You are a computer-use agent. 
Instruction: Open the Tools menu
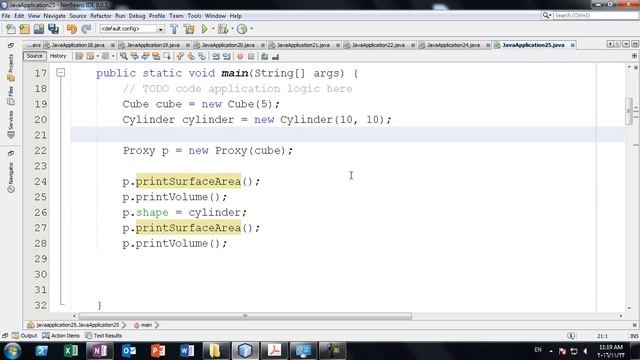point(194,16)
